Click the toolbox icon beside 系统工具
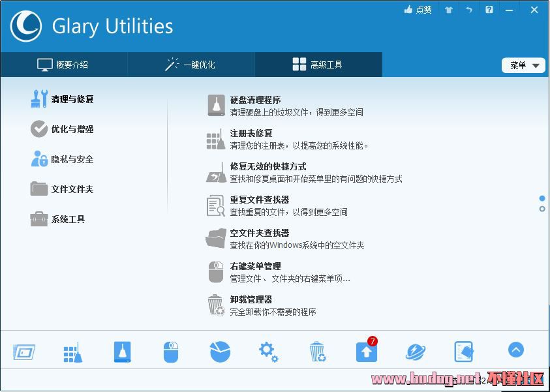The width and height of the screenshot is (550, 392). [39, 219]
